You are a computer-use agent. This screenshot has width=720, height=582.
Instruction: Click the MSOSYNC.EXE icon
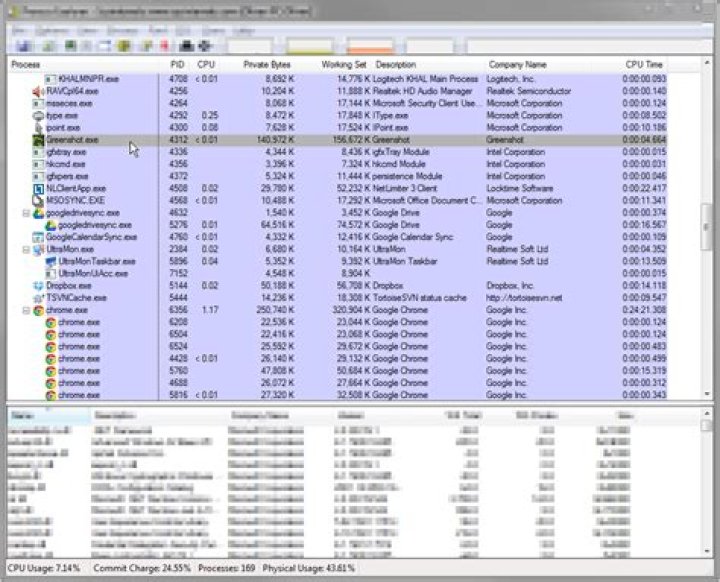[38, 200]
